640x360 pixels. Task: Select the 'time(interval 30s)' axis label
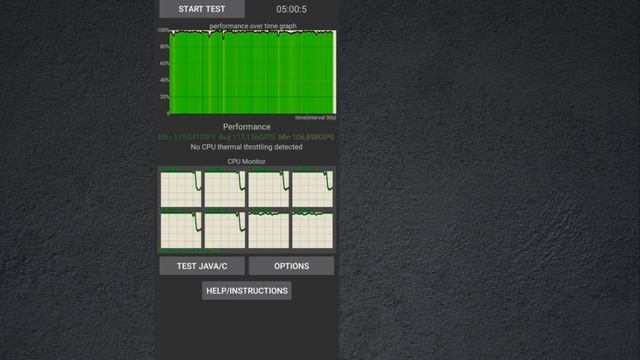click(x=316, y=118)
